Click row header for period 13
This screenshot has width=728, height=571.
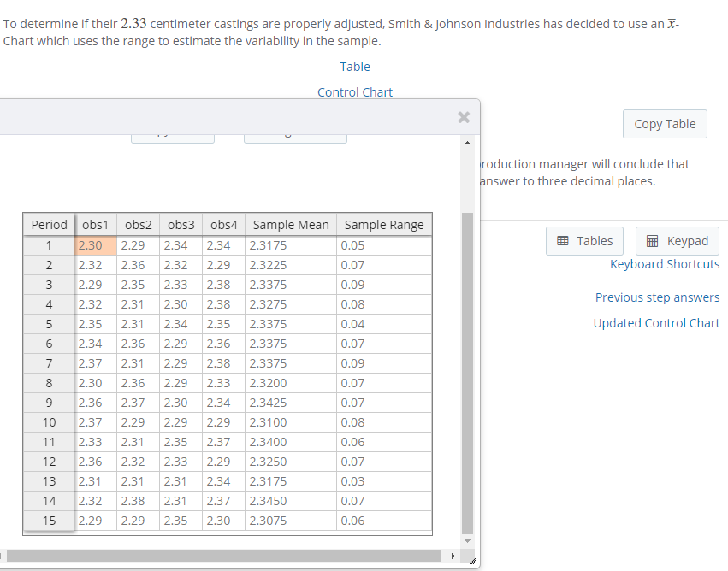coord(49,481)
